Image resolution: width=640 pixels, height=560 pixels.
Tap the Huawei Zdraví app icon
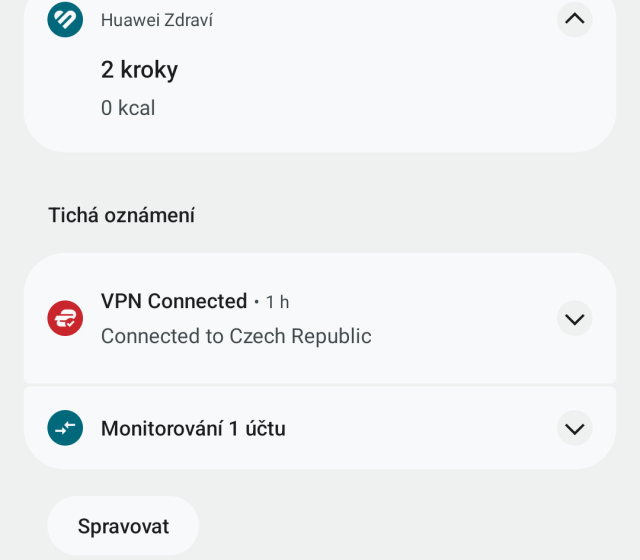(x=65, y=19)
